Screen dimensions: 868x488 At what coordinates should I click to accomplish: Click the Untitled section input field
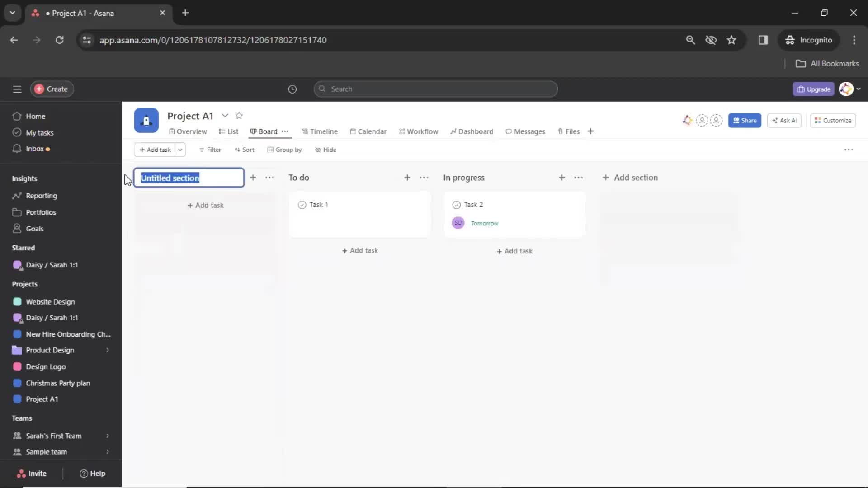coord(189,178)
